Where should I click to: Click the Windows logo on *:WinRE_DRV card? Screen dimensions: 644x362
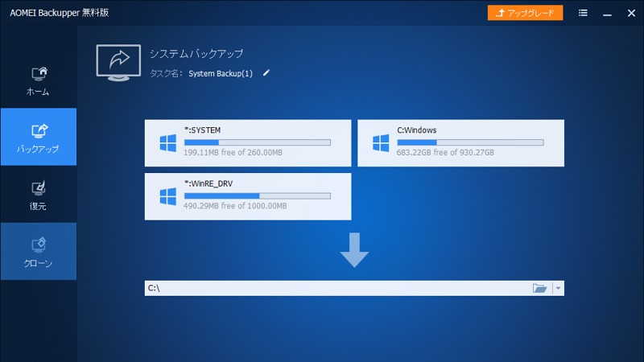[168, 196]
